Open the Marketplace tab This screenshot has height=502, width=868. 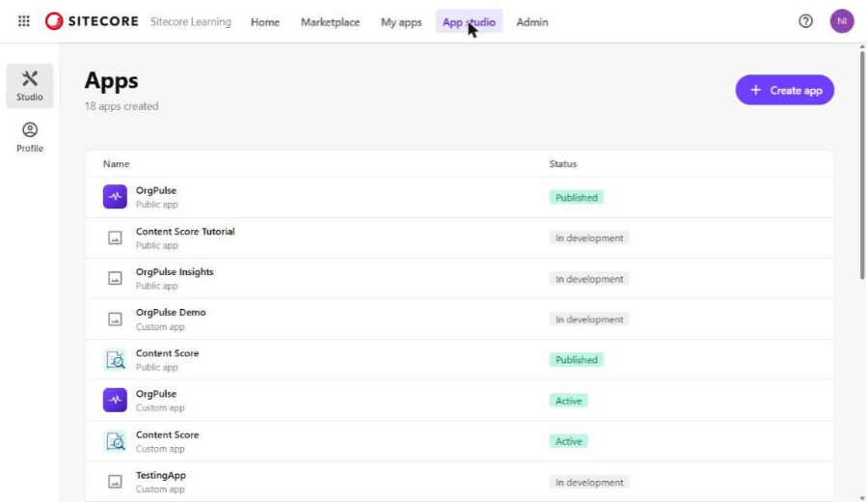(x=331, y=22)
